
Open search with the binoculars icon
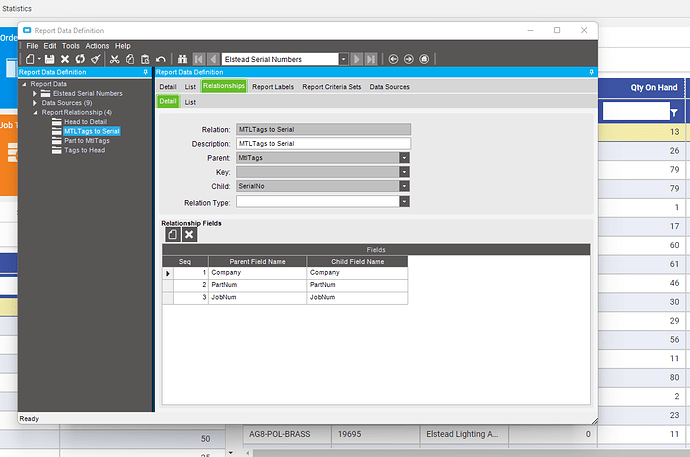182,59
